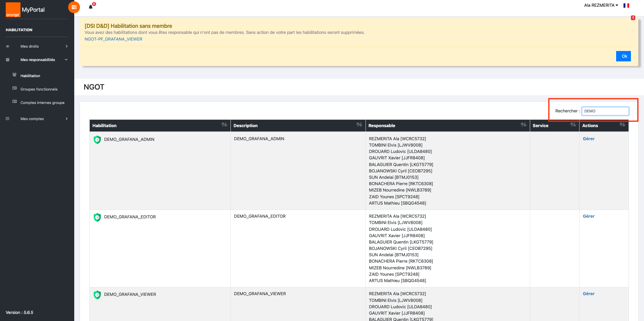Click the green shield icon beside DEMO_GRAFANA_VIEWER
Viewport: 644px width, 321px height.
(x=97, y=295)
